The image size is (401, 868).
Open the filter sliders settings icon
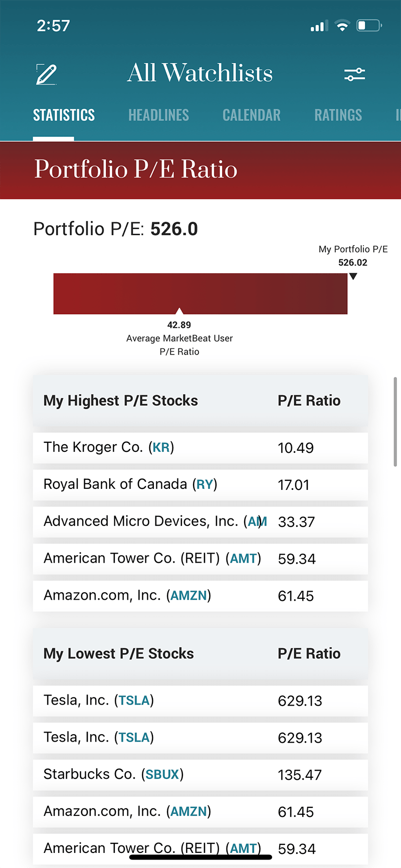pos(354,75)
